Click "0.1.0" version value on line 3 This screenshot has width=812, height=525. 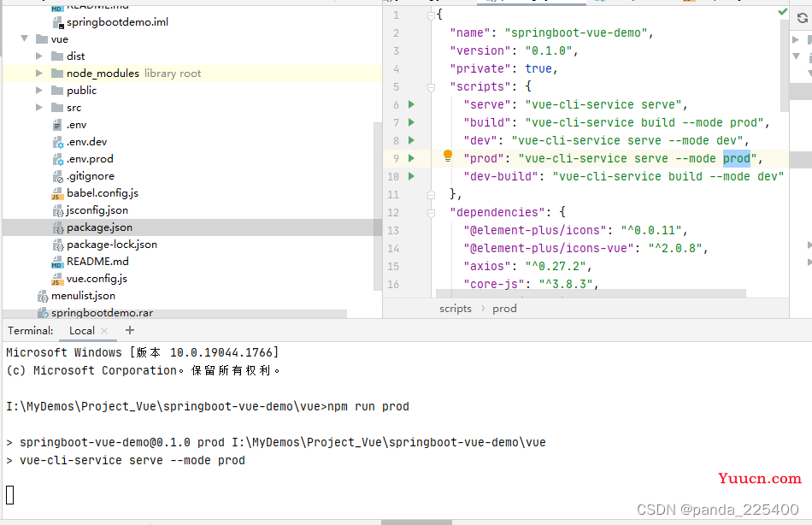(549, 50)
